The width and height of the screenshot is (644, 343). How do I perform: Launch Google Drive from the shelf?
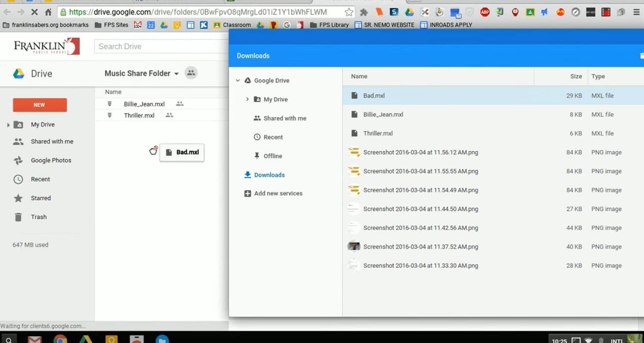pos(85,340)
